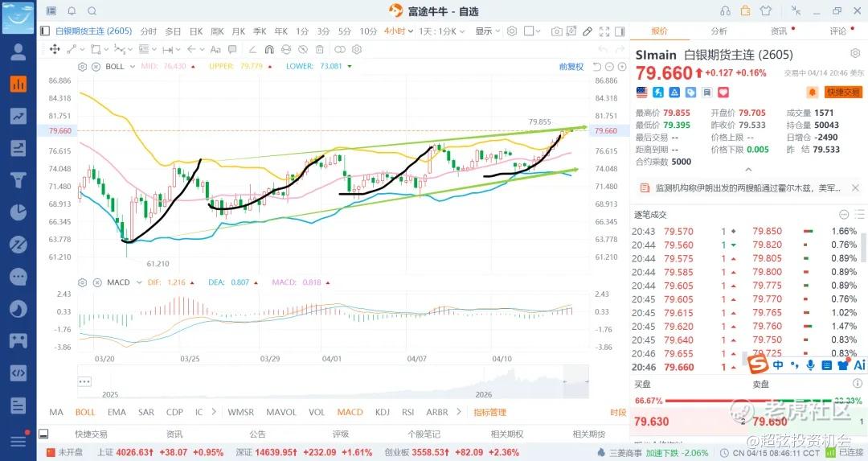Select the magnet snap tool

click(268, 49)
